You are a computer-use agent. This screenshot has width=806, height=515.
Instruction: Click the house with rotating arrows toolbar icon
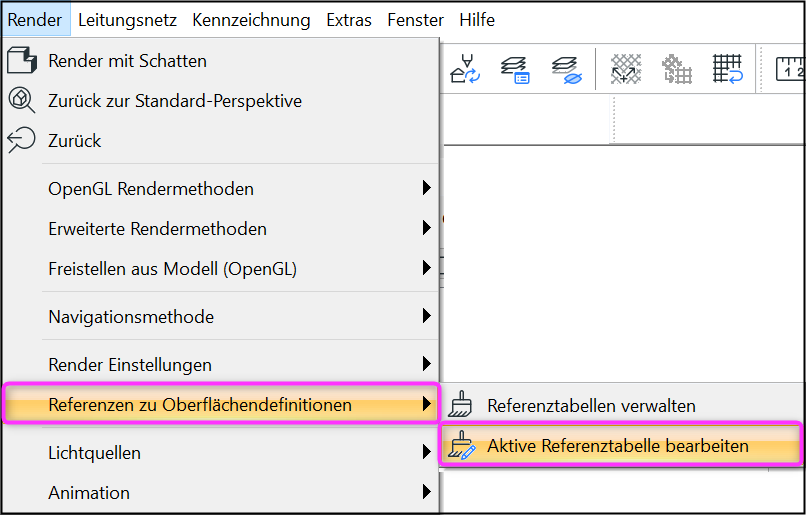(465, 69)
